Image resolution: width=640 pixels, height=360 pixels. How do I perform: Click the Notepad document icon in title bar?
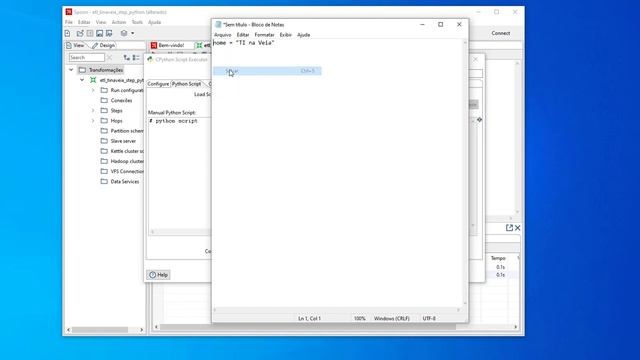[218, 24]
